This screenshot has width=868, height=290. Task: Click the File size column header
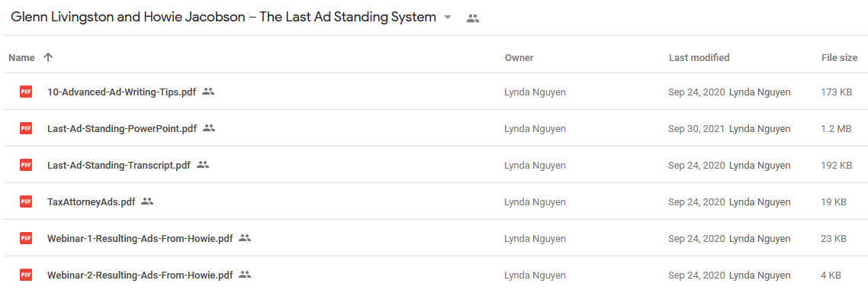[x=839, y=57]
